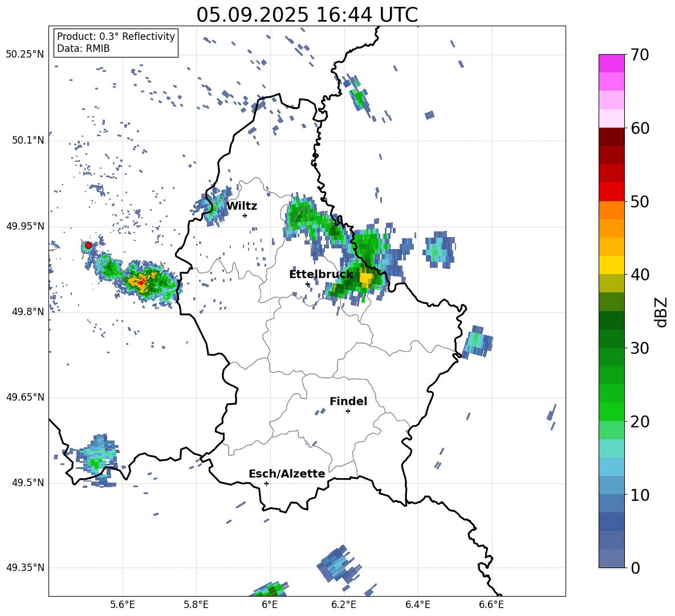Click the 49.65°N latitude label
The height and width of the screenshot is (616, 675).
click(25, 397)
